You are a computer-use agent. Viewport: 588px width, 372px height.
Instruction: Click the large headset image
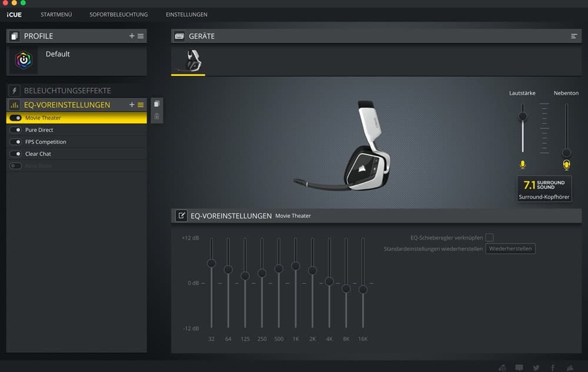coord(342,147)
